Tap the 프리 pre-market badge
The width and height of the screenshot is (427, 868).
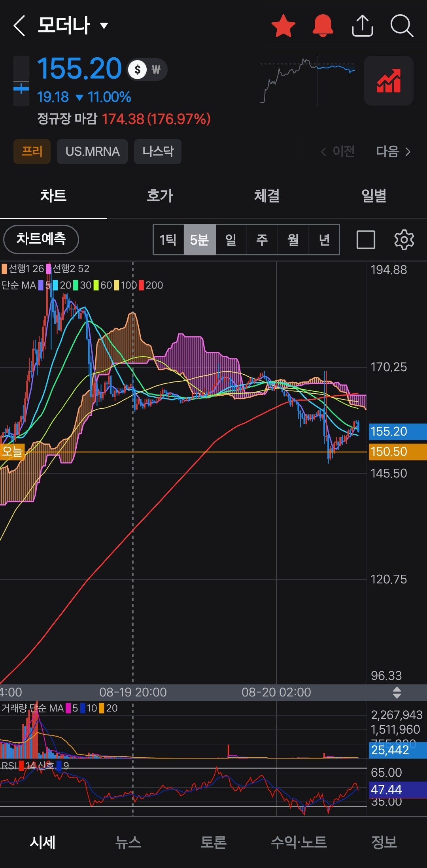32,151
